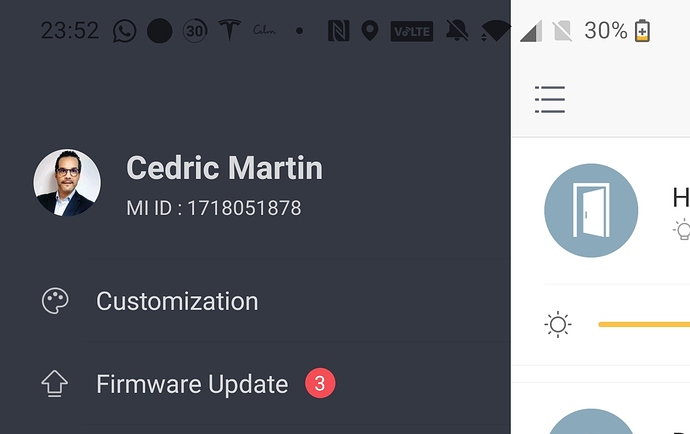
Task: Click the brightness sun icon
Action: pyautogui.click(x=558, y=324)
